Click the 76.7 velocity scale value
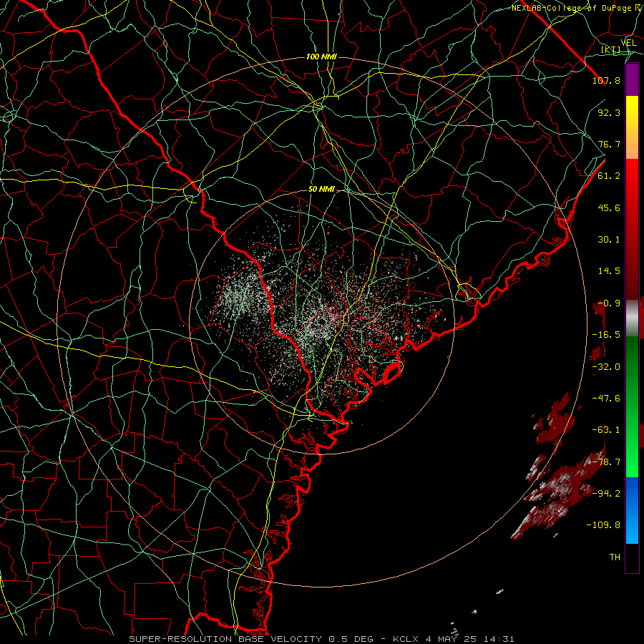Screen dimensions: 644x644 point(609,144)
